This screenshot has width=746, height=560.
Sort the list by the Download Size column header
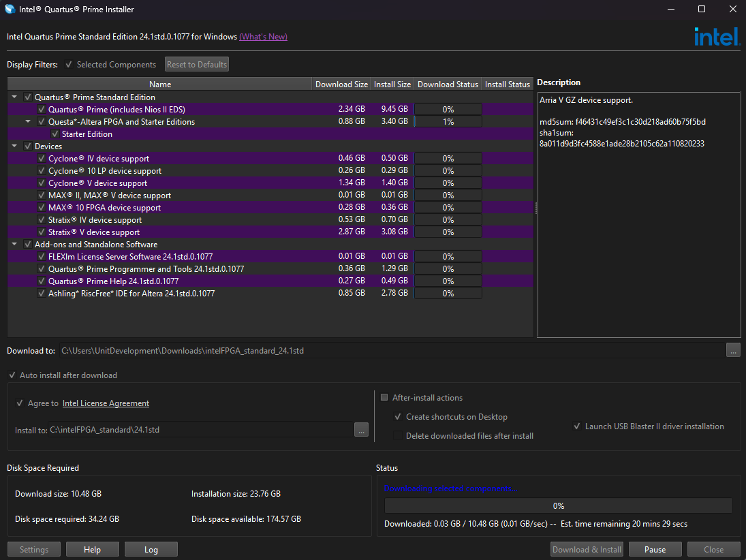pos(341,84)
